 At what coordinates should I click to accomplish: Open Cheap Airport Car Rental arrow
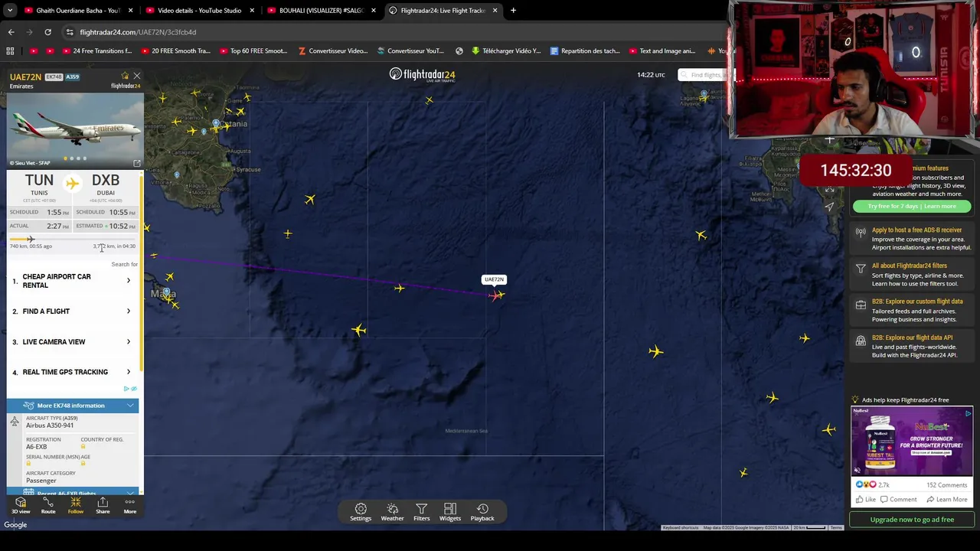pos(128,280)
